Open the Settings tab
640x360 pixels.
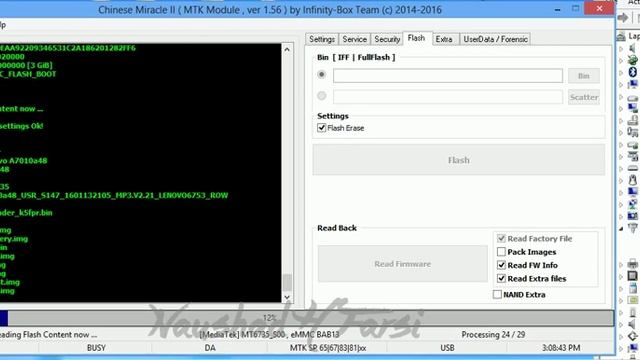pos(322,39)
